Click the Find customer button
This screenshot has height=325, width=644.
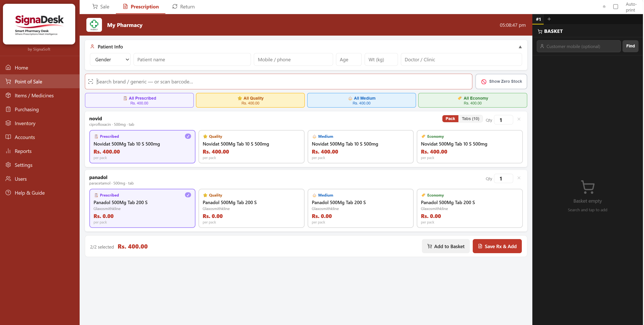point(630,46)
